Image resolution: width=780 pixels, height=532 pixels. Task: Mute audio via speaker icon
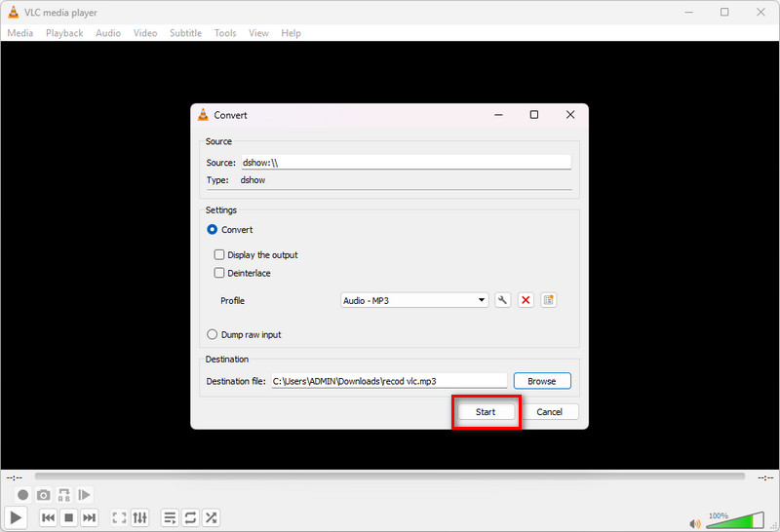tap(695, 523)
